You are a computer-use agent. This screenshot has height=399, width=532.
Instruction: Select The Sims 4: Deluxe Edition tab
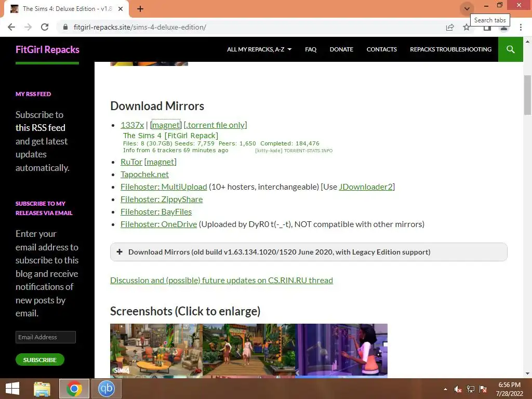[x=67, y=9]
